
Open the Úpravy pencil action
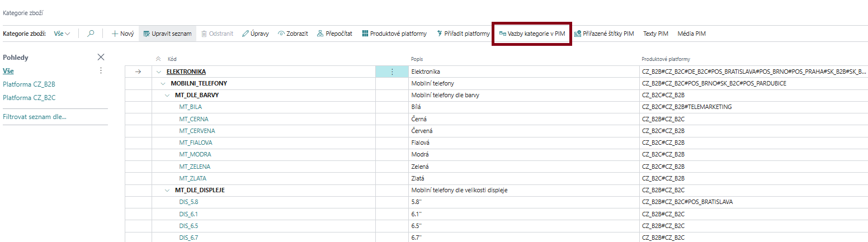click(x=255, y=34)
